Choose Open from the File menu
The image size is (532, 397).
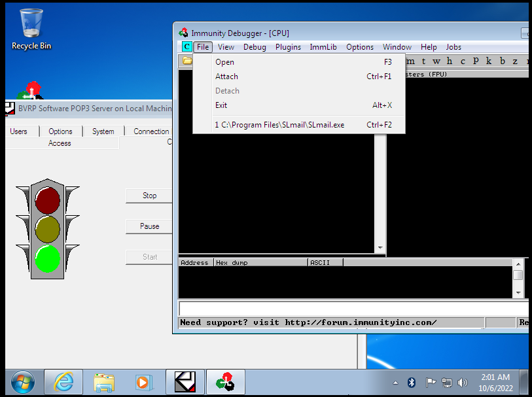click(299, 62)
